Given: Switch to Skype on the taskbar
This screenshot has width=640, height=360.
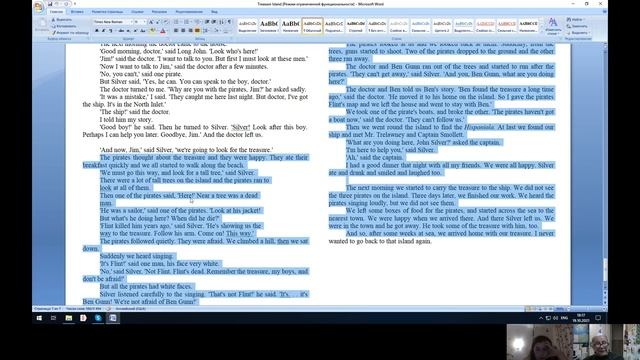Looking at the screenshot, I should tap(98, 318).
